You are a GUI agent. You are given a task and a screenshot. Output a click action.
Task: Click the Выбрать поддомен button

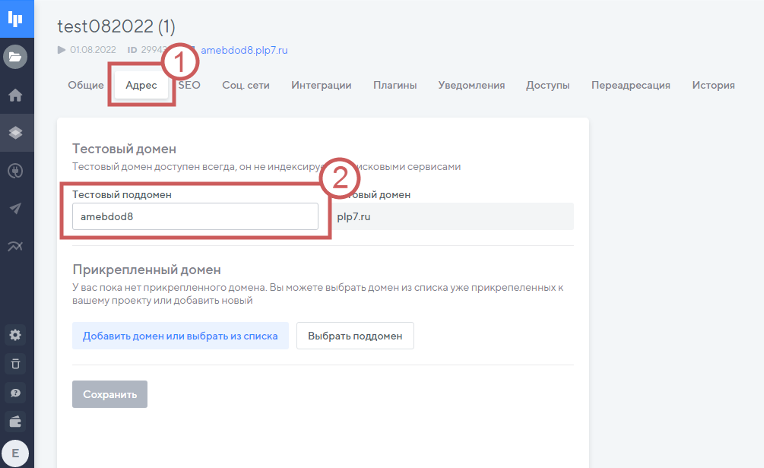coord(355,336)
